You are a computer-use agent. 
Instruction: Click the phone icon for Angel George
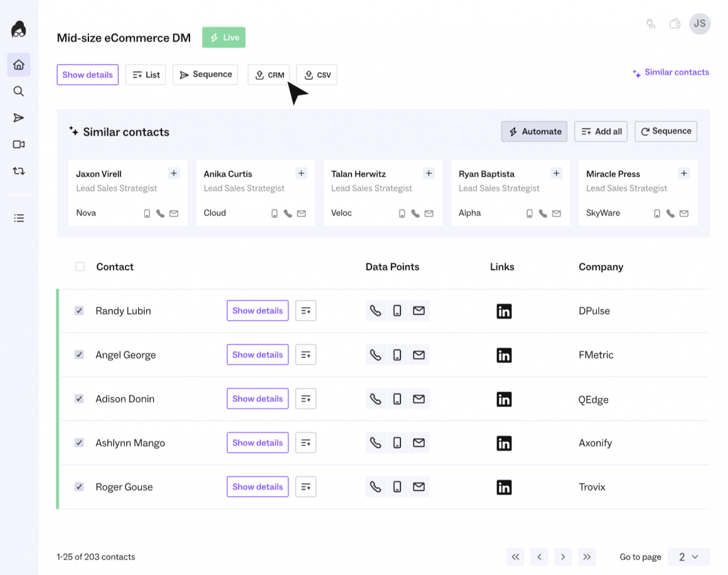[375, 355]
